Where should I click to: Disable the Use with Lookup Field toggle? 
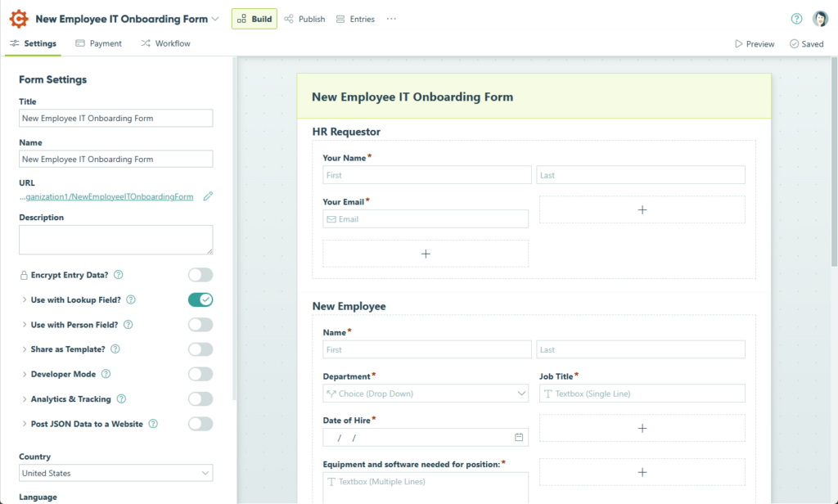tap(200, 299)
